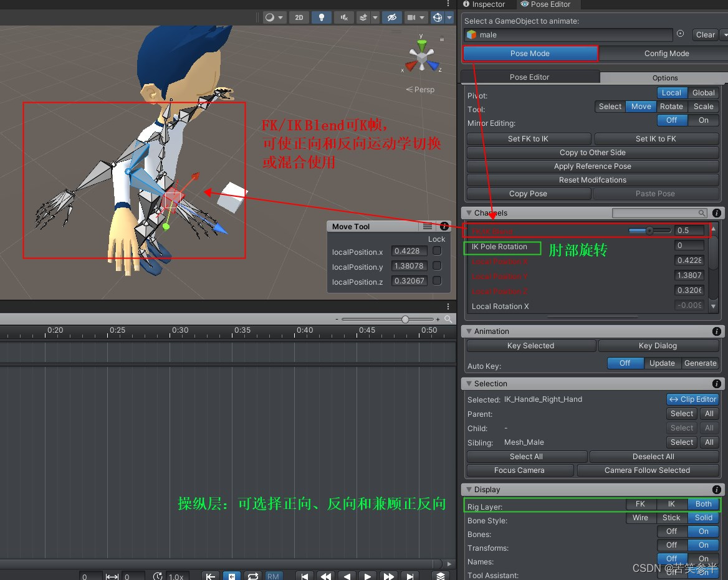Turn Mirror Editing On
728x580 pixels.
pos(704,120)
